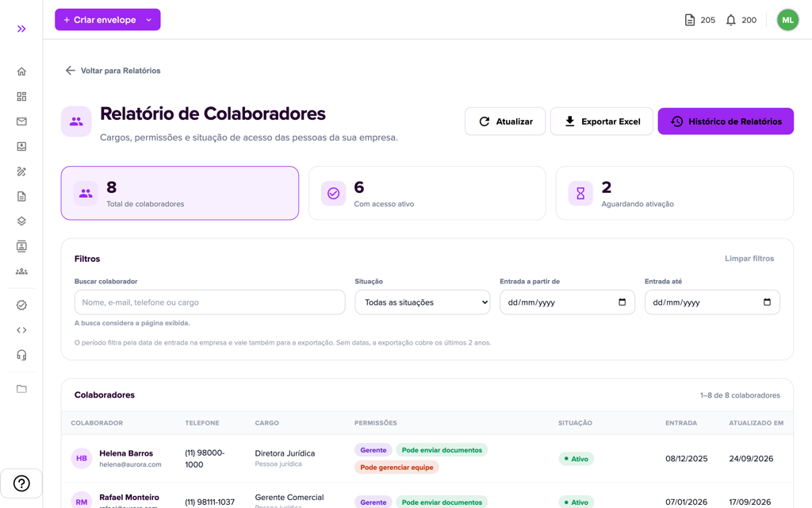Select the Aguardando ativação card
Screen dimensions: 812x508
[x=675, y=193]
